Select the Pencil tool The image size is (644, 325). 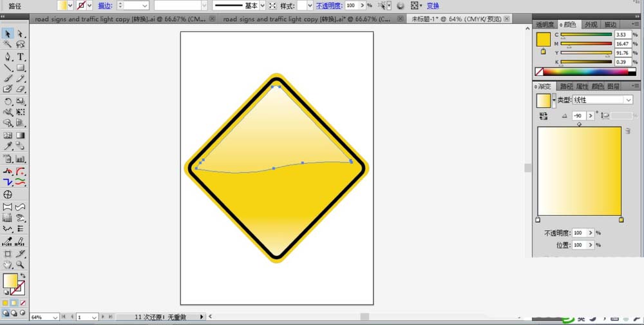pyautogui.click(x=20, y=78)
